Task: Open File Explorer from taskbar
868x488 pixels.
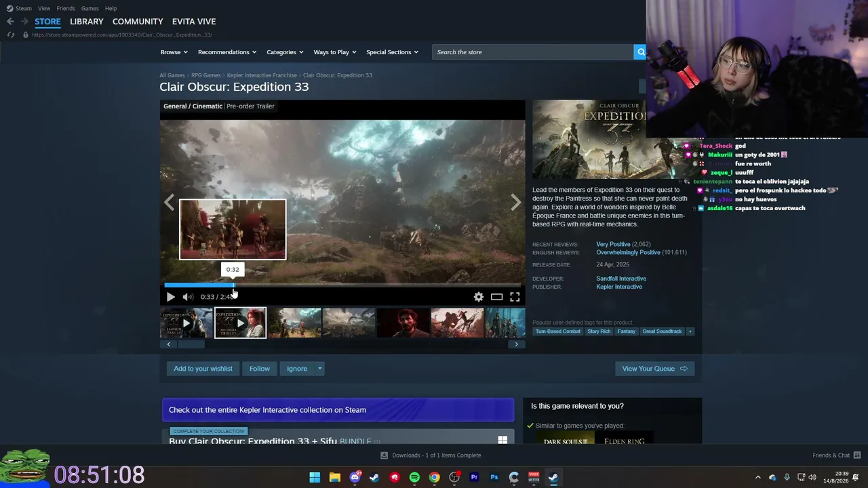Action: point(335,477)
